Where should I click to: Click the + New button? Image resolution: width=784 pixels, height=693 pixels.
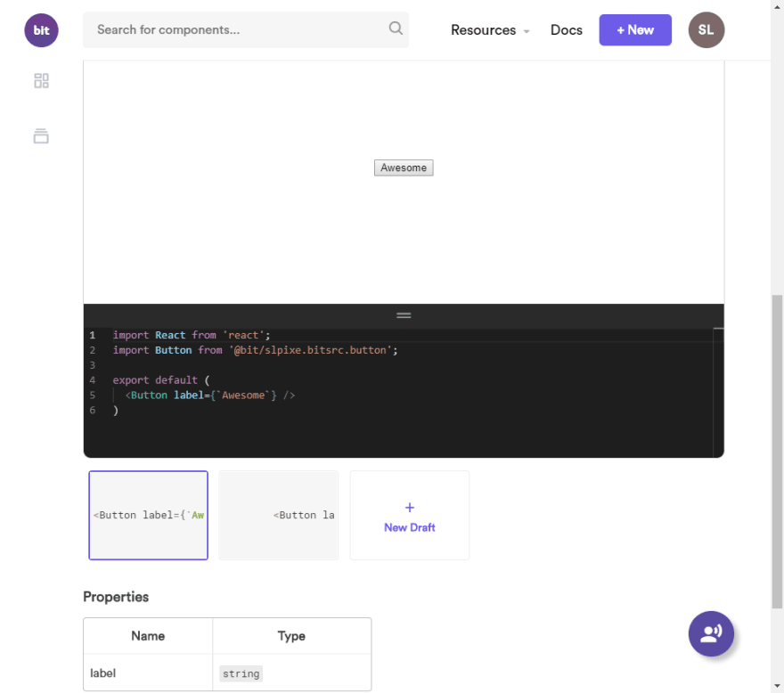(635, 30)
